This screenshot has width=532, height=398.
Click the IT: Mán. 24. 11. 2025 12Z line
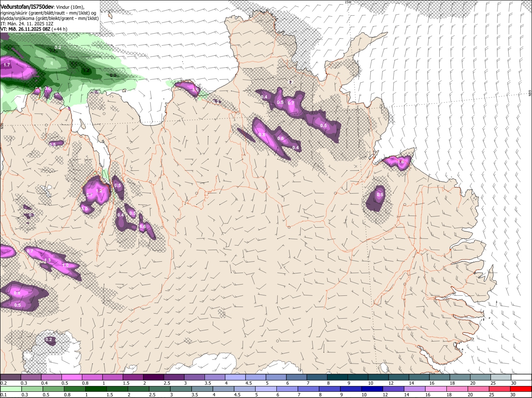click(27, 24)
